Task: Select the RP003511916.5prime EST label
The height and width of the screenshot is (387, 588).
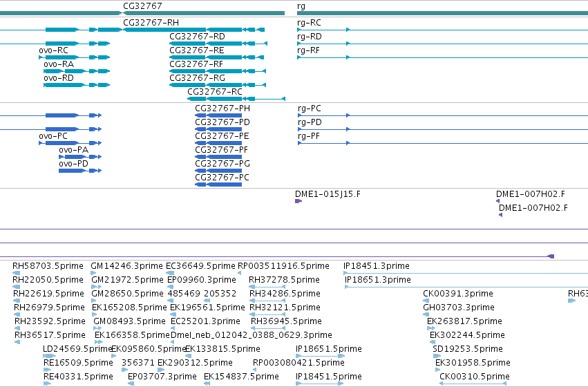Action: (x=284, y=266)
